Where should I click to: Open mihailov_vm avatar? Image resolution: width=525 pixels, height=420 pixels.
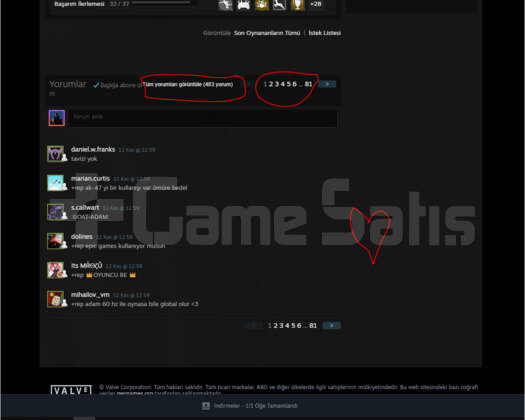pos(56,299)
